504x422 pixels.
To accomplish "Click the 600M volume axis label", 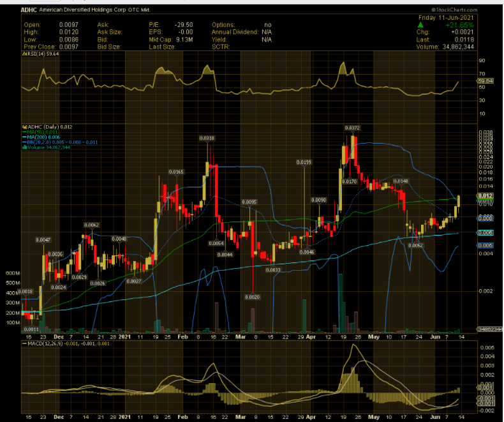I will point(13,273).
